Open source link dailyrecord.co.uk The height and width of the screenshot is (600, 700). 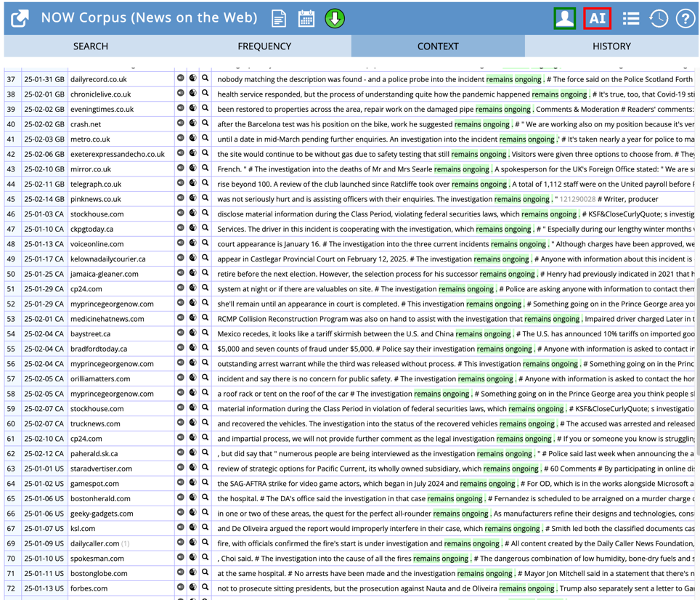99,79
